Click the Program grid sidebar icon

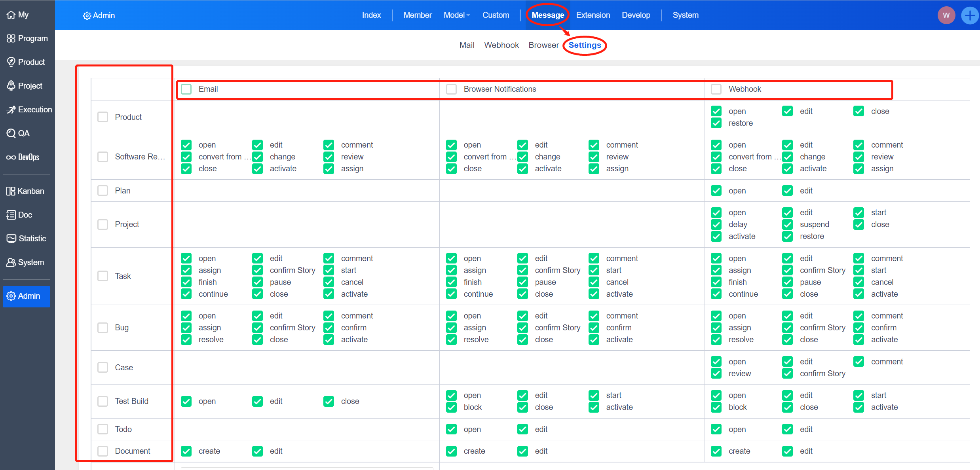point(11,38)
